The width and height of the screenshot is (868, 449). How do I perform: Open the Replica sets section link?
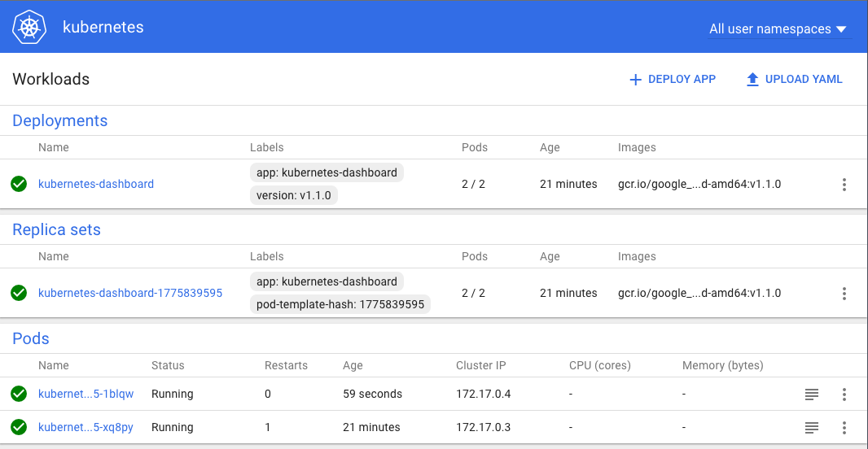(56, 229)
